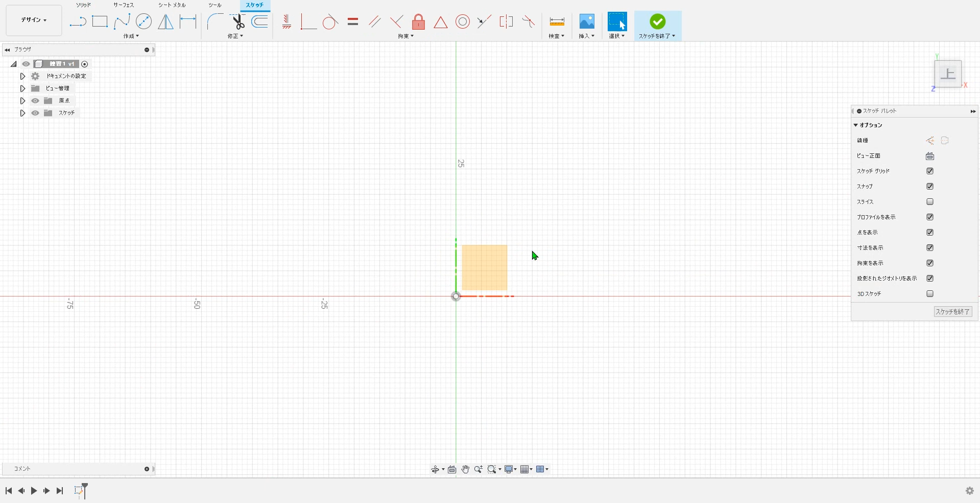This screenshot has height=503, width=980.
Task: Apply the Fix/Unfix lock constraint
Action: [418, 21]
